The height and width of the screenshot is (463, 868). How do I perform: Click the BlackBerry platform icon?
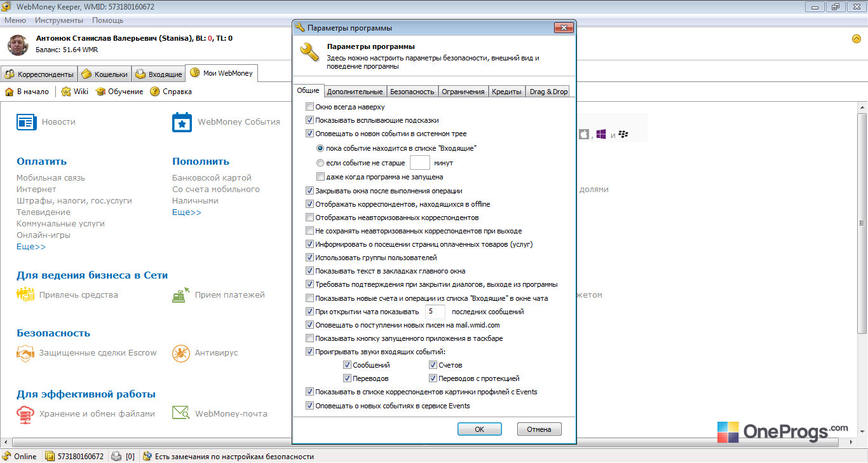point(623,135)
